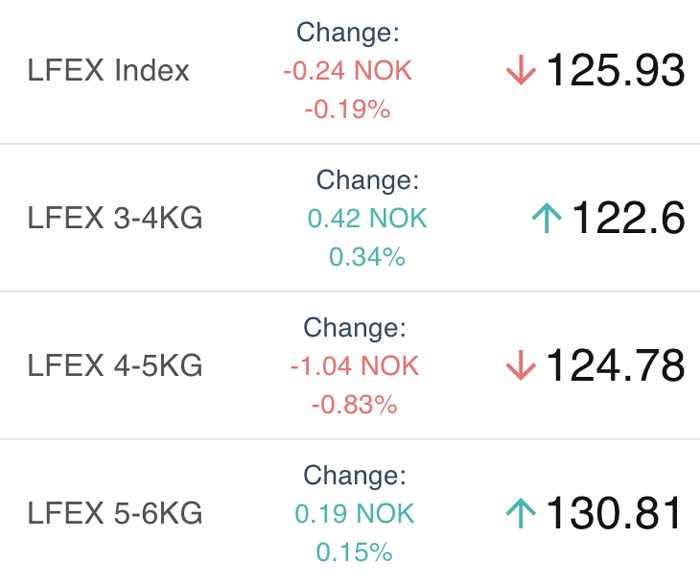Click the 124.78 price value
Screen dimensions: 700x585
coord(615,365)
